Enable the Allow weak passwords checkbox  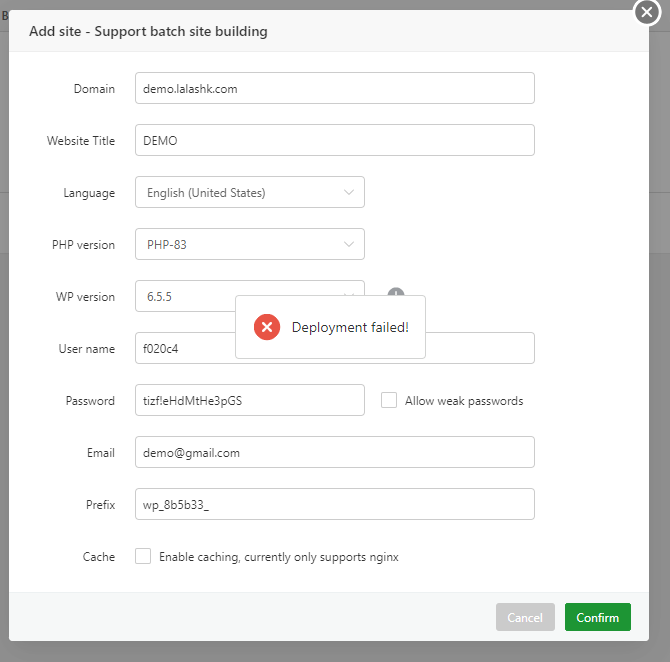(389, 400)
